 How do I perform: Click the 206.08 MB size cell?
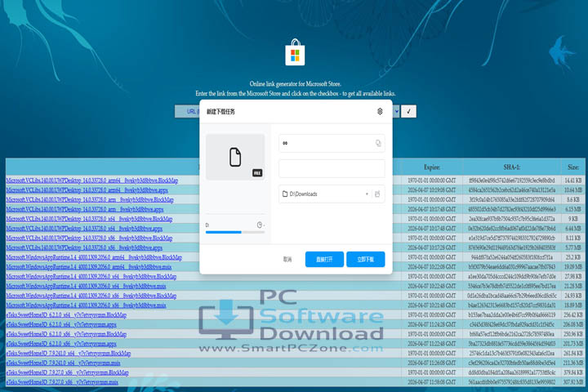pyautogui.click(x=573, y=324)
